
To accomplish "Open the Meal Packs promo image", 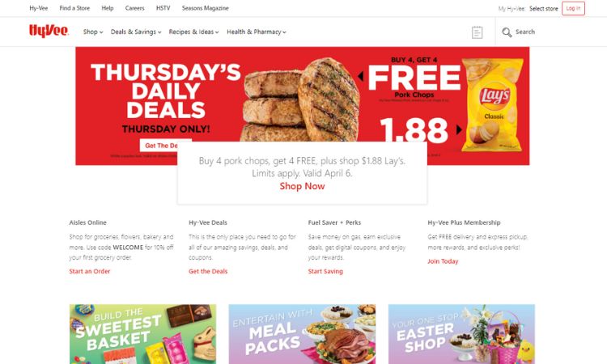I will (x=302, y=334).
